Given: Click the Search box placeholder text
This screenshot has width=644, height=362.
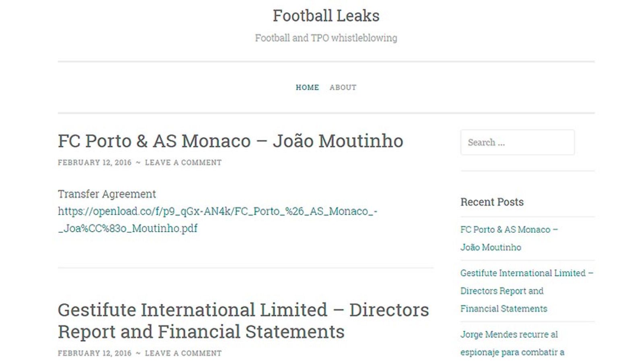Looking at the screenshot, I should click(x=487, y=142).
